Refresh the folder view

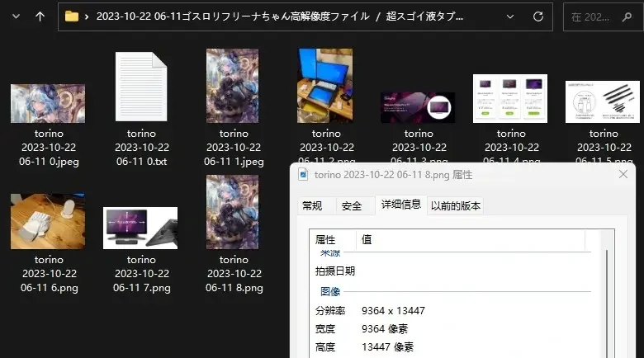(x=538, y=16)
